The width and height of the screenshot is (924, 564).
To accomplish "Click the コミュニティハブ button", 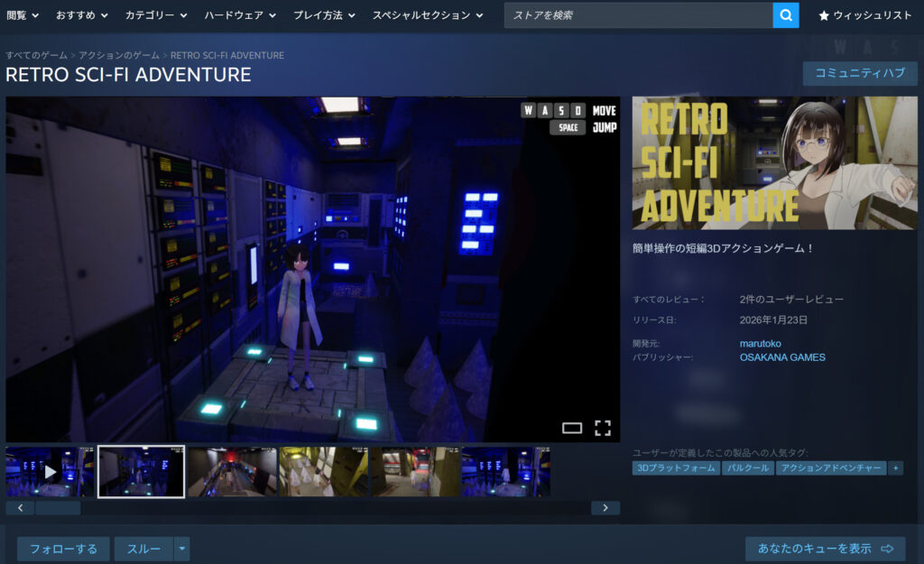I will pyautogui.click(x=860, y=73).
